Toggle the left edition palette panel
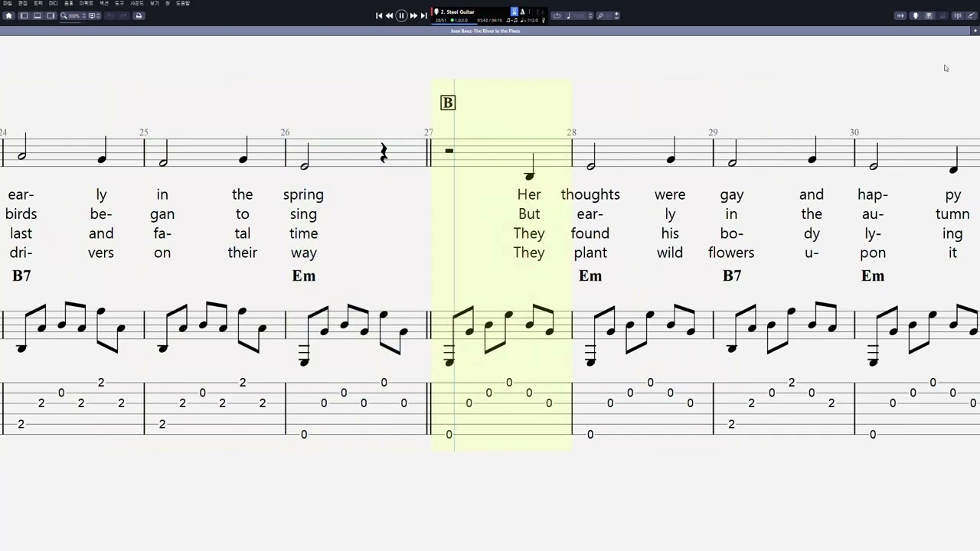Viewport: 980px width, 551px height. click(24, 15)
